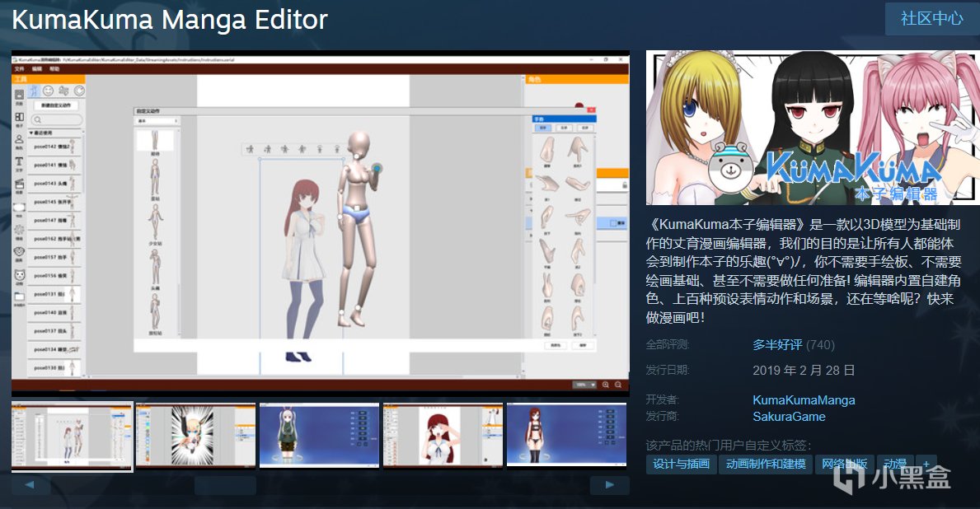This screenshot has width=980, height=509.
Task: Open the large main editor screenshot
Action: click(321, 223)
